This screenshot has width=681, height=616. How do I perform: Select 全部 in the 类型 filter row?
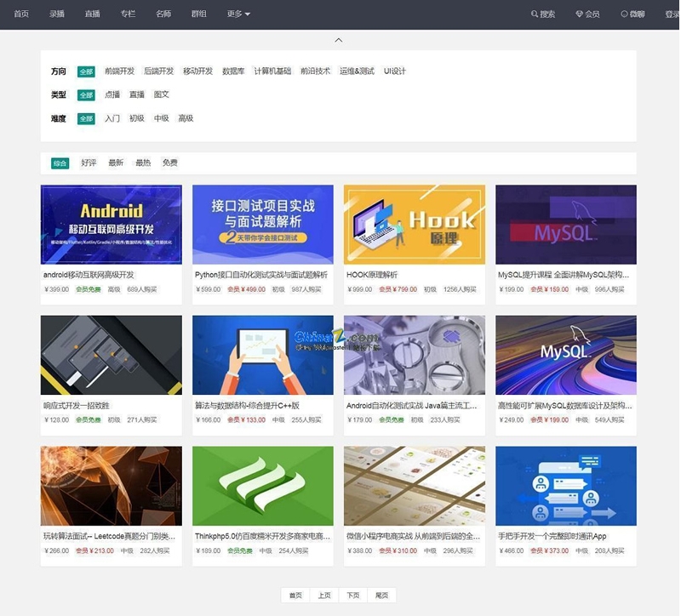pyautogui.click(x=86, y=95)
